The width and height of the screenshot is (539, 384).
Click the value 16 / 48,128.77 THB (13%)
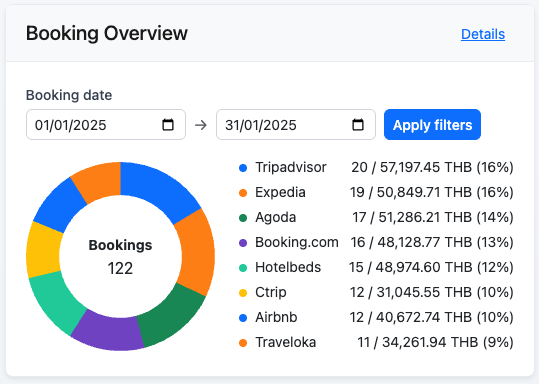[x=432, y=242]
